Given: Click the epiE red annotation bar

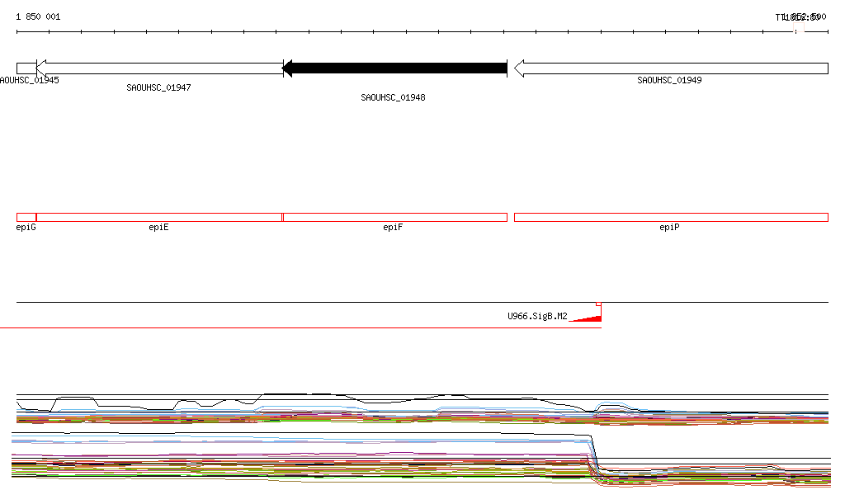Looking at the screenshot, I should point(159,218).
